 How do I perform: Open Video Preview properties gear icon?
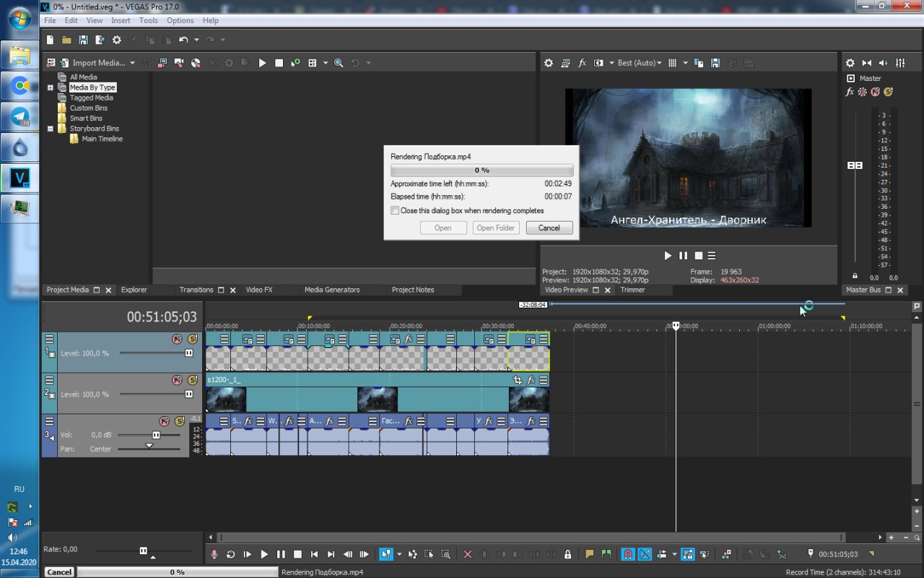coord(549,63)
